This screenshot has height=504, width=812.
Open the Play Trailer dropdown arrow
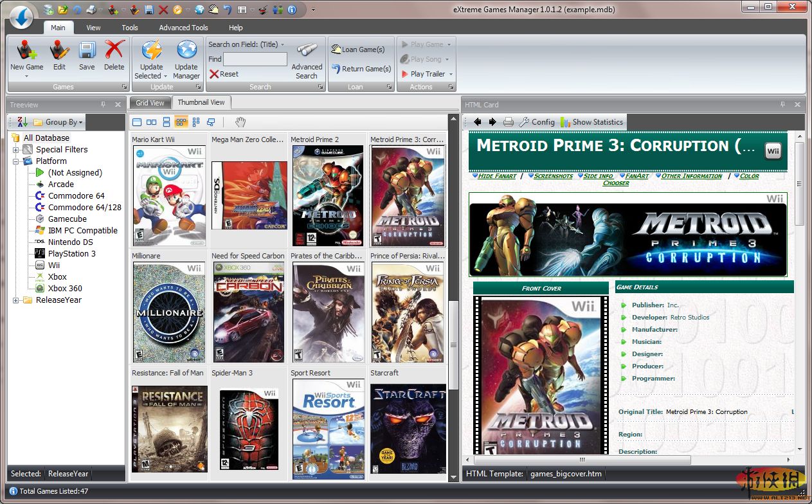pyautogui.click(x=451, y=74)
